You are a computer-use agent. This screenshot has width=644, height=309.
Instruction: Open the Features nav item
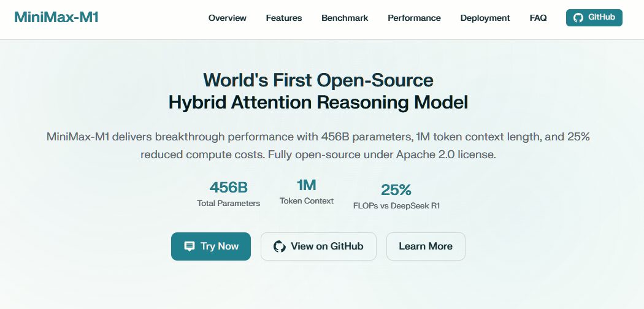pos(284,18)
